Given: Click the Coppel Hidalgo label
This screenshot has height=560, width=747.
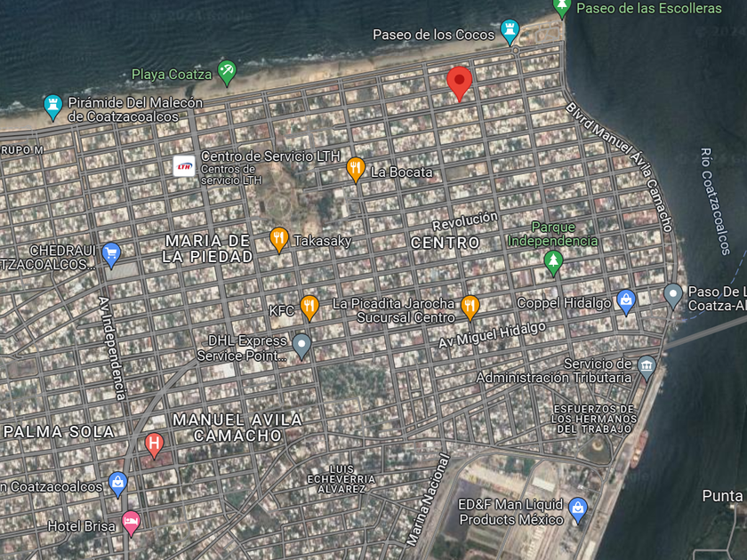Looking at the screenshot, I should (564, 303).
